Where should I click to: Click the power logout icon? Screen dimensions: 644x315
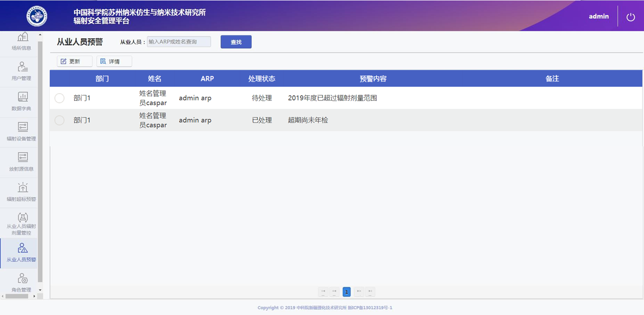(x=630, y=17)
